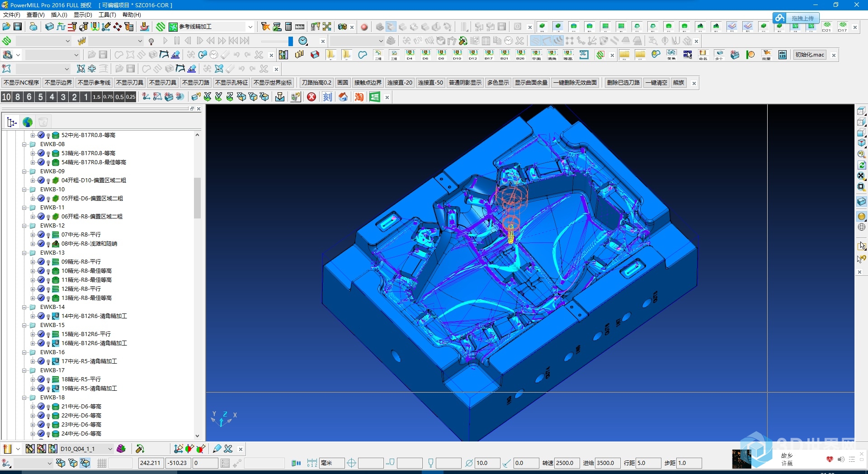Toggle checkmark of 04开粗-D10-偏置区域二粗 toolpath
The height and width of the screenshot is (474, 868).
[41, 180]
